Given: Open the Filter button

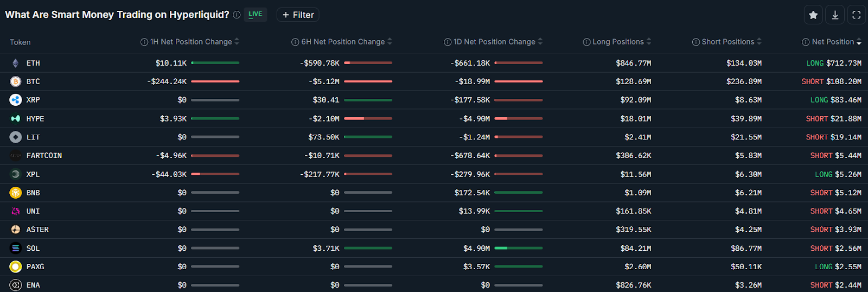Looking at the screenshot, I should 298,15.
